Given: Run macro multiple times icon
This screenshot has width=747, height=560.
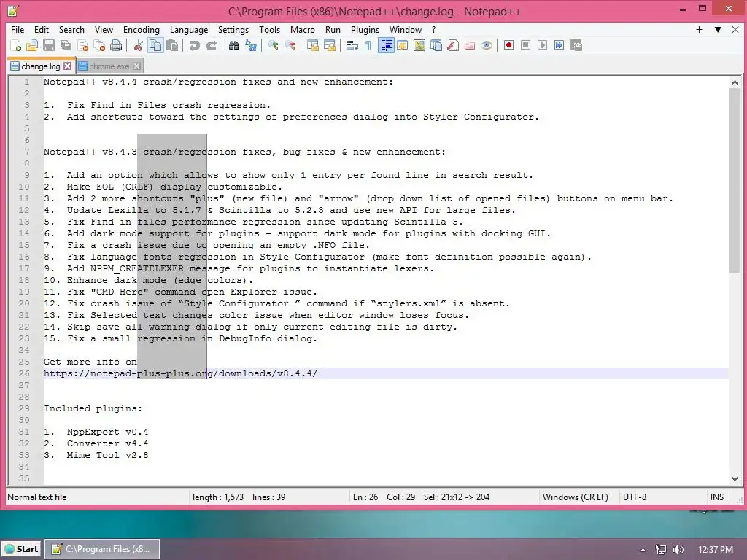Looking at the screenshot, I should coord(560,45).
